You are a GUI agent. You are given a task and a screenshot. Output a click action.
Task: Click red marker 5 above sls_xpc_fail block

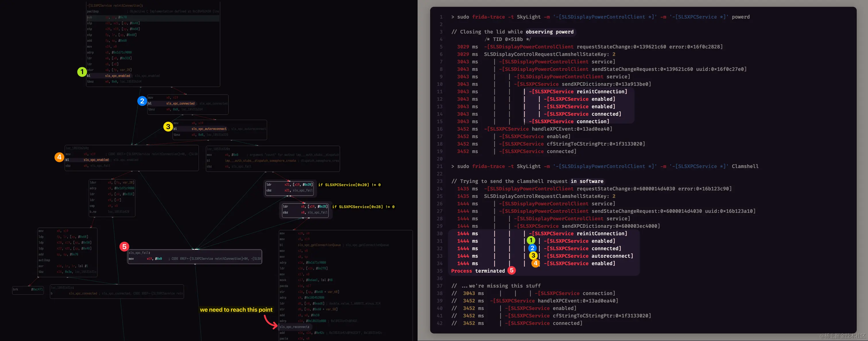point(124,246)
